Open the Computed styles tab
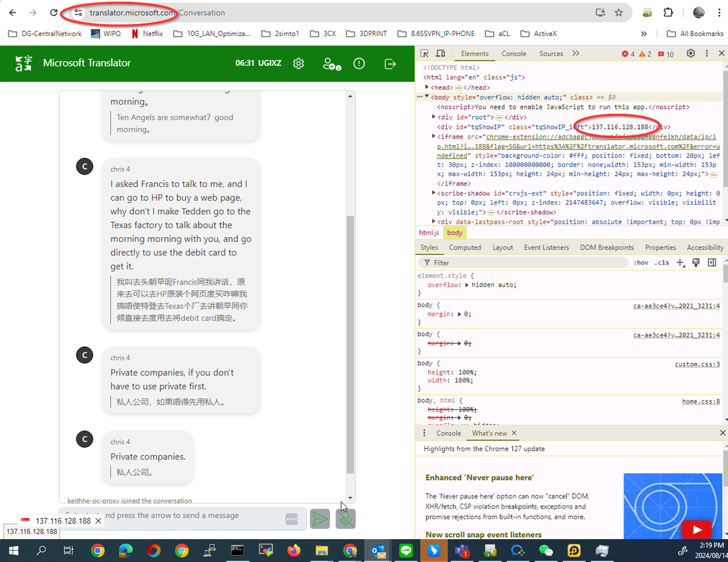This screenshot has height=562, width=728. pyautogui.click(x=465, y=247)
